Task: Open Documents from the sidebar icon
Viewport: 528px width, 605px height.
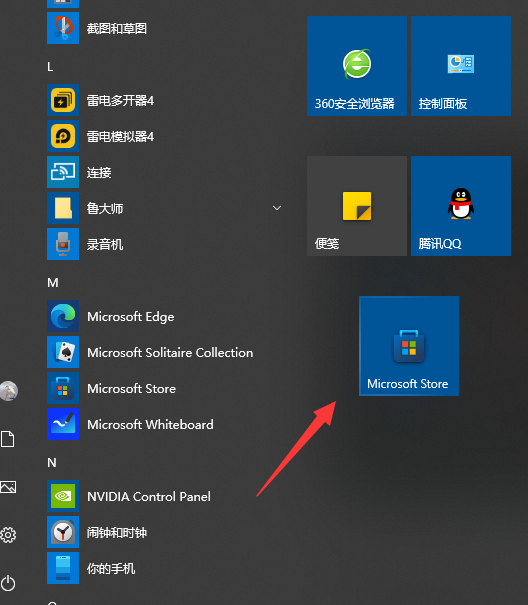Action: pyautogui.click(x=8, y=439)
